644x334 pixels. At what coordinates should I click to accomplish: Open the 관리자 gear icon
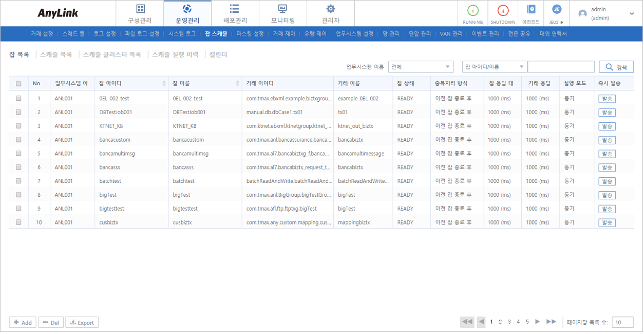pos(331,9)
